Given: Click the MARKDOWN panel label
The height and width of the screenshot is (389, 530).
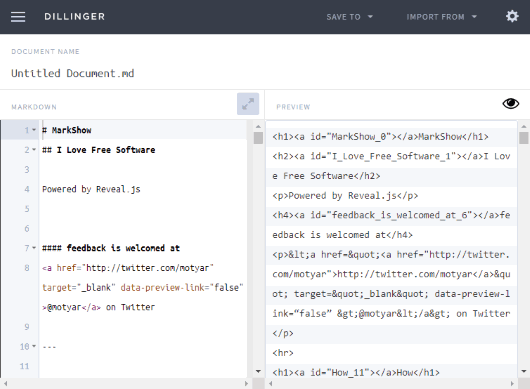Looking at the screenshot, I should [x=34, y=107].
